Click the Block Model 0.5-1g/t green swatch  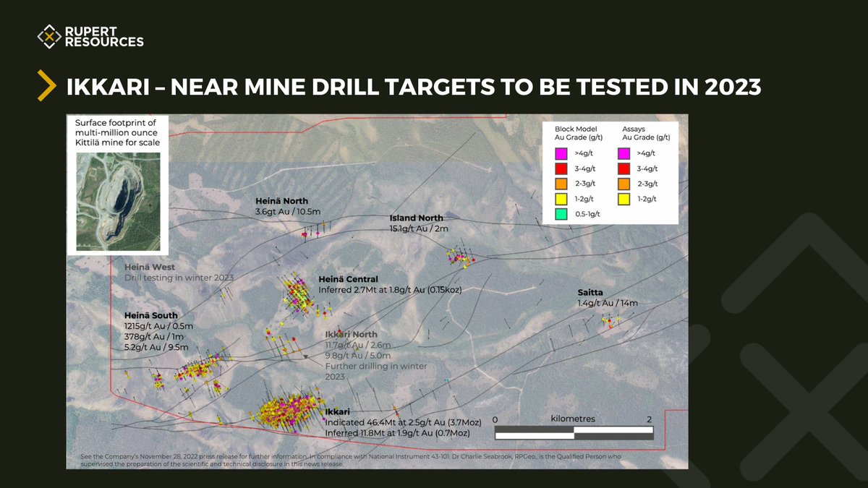pyautogui.click(x=560, y=214)
